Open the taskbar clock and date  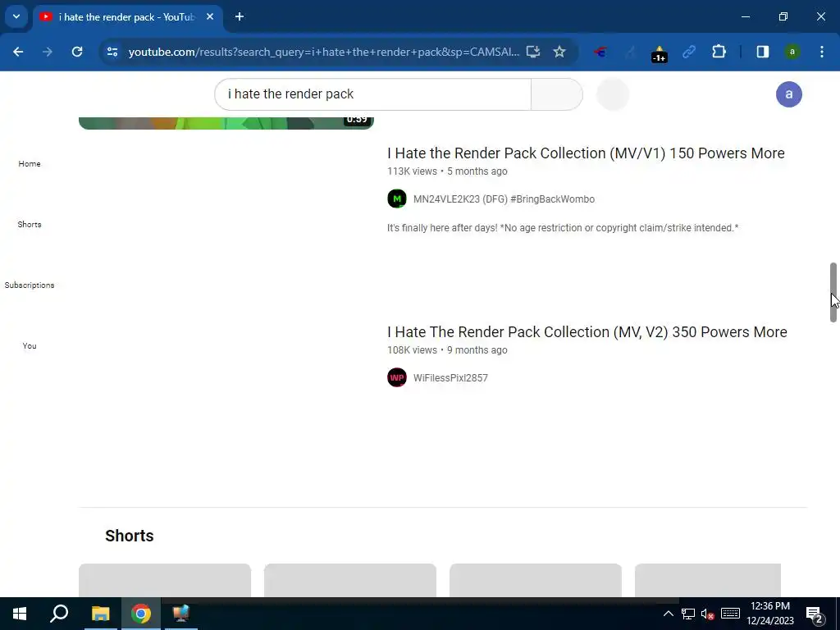click(x=769, y=614)
